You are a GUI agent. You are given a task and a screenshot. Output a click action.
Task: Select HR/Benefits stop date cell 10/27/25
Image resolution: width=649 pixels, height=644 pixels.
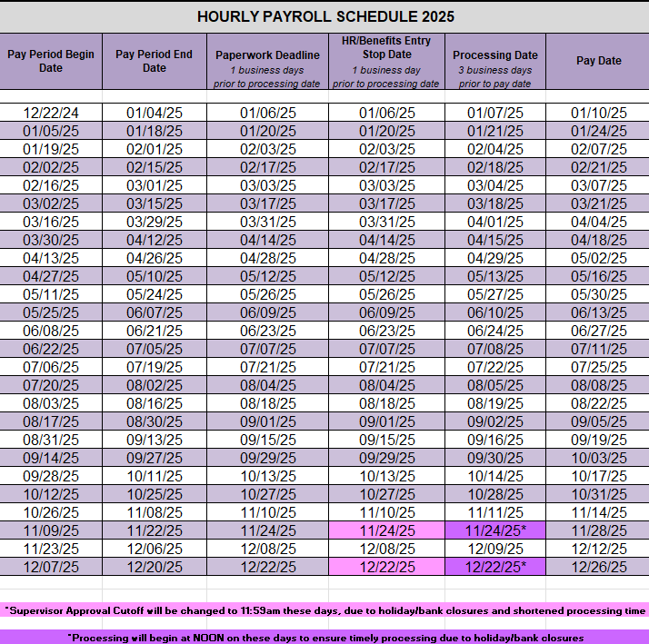tap(386, 494)
